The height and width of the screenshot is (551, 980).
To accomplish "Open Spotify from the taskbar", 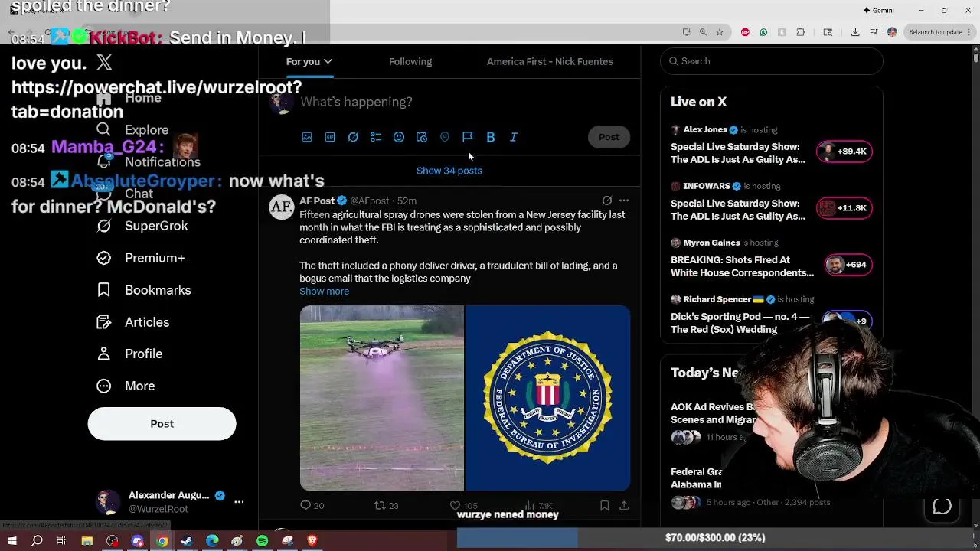I will coord(262,541).
